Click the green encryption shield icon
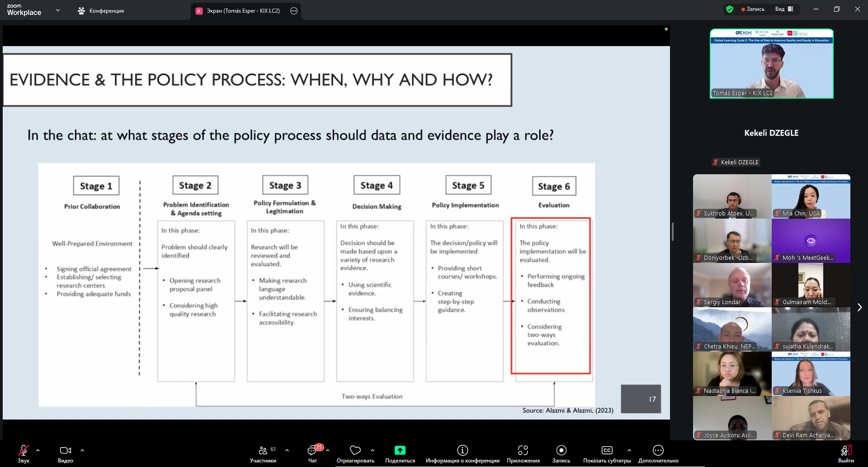 click(729, 9)
